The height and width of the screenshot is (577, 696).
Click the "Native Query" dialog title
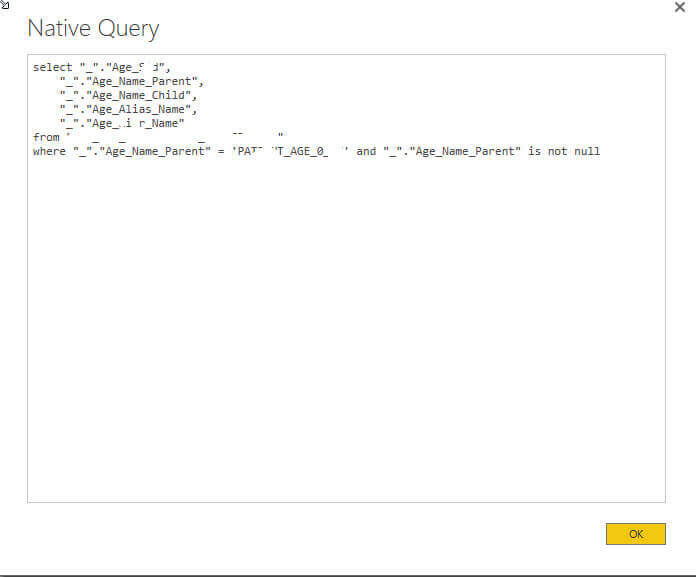tap(93, 28)
